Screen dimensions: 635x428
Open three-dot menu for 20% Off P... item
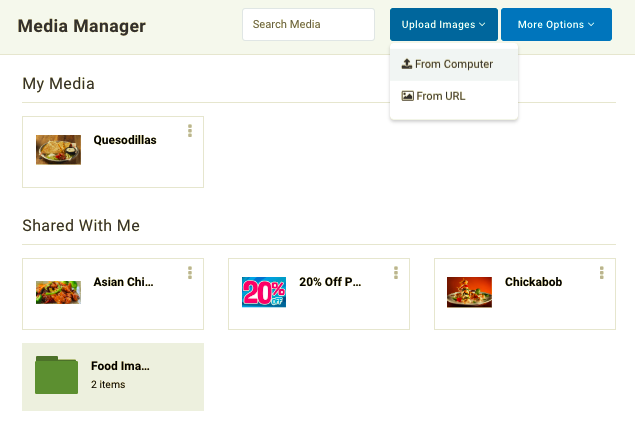point(396,273)
